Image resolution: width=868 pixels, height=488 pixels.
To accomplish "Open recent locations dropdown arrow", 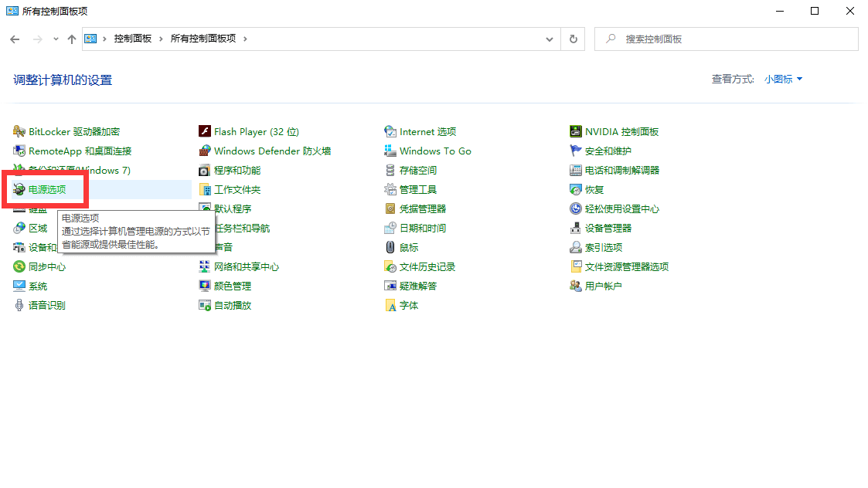I will pos(56,39).
